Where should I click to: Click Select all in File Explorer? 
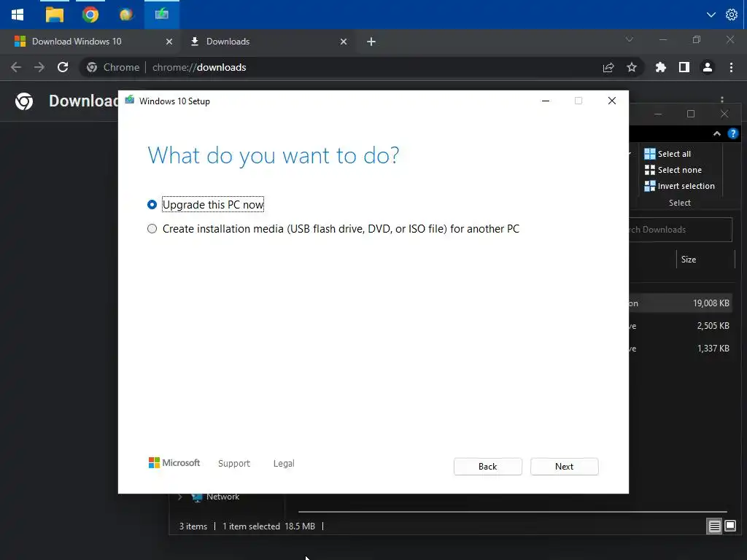click(667, 154)
